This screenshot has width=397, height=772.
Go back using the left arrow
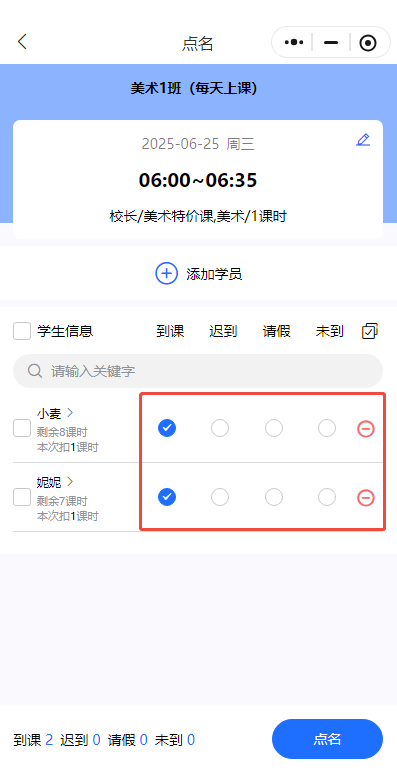[x=22, y=42]
